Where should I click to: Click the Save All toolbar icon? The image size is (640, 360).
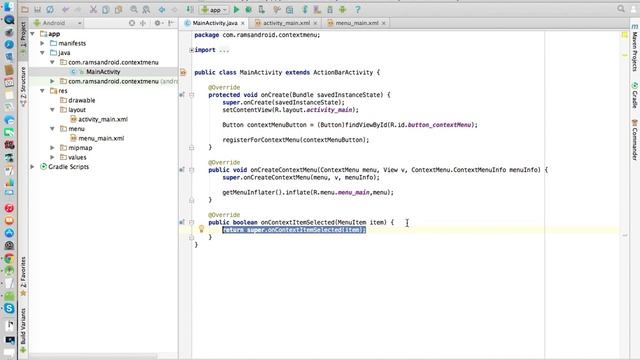[38, 9]
